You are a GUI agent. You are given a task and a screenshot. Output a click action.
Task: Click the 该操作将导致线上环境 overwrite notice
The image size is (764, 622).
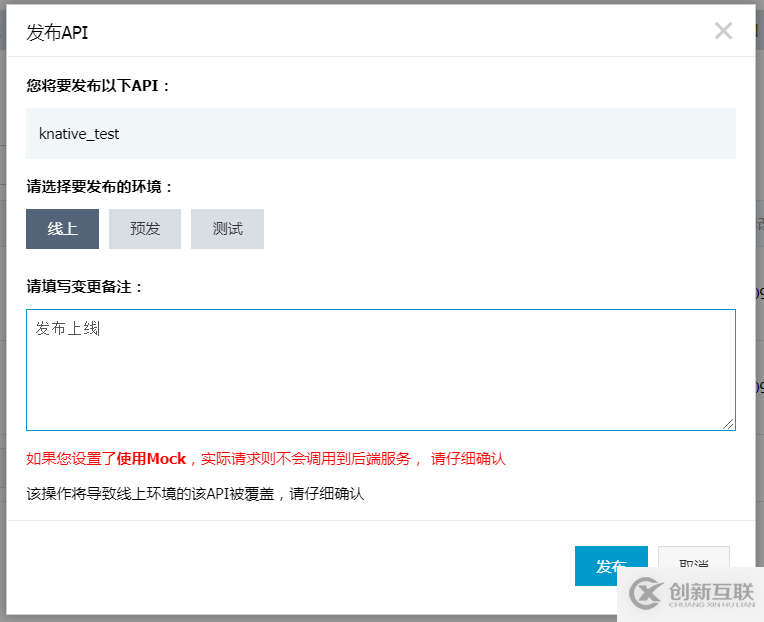pyautogui.click(x=195, y=494)
